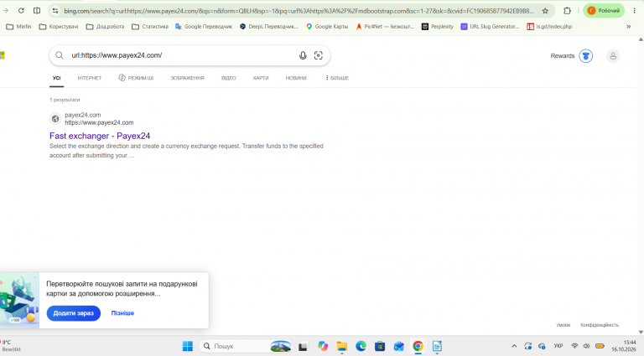Screen dimensions: 644x356
Task: Show more bookmarks chevron
Action: click(x=628, y=27)
